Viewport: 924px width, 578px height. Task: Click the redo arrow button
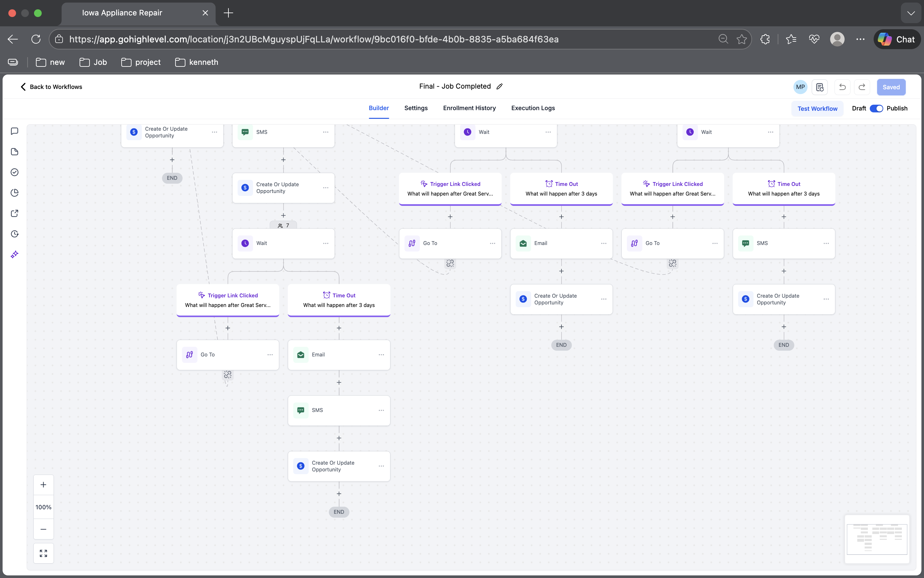click(862, 87)
